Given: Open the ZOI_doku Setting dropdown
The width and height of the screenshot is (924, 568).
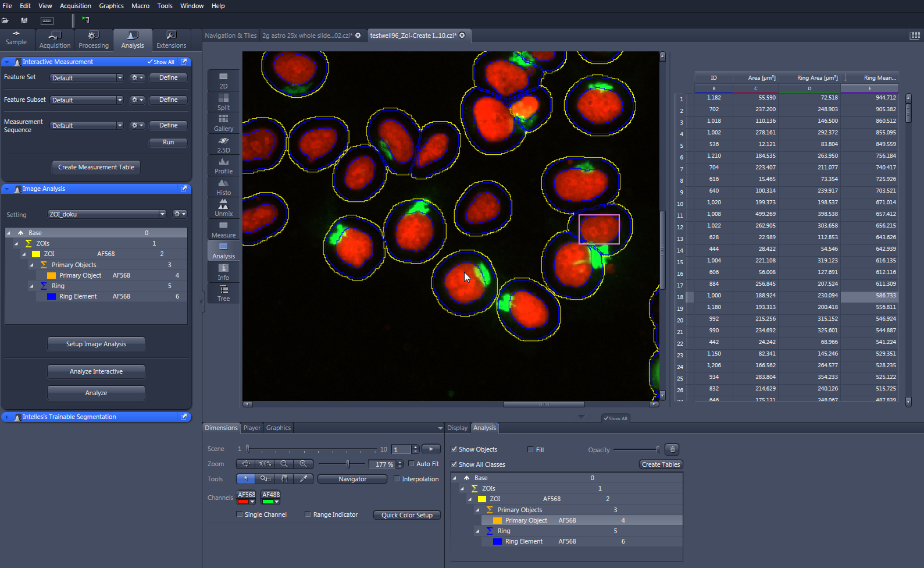Looking at the screenshot, I should tap(106, 214).
